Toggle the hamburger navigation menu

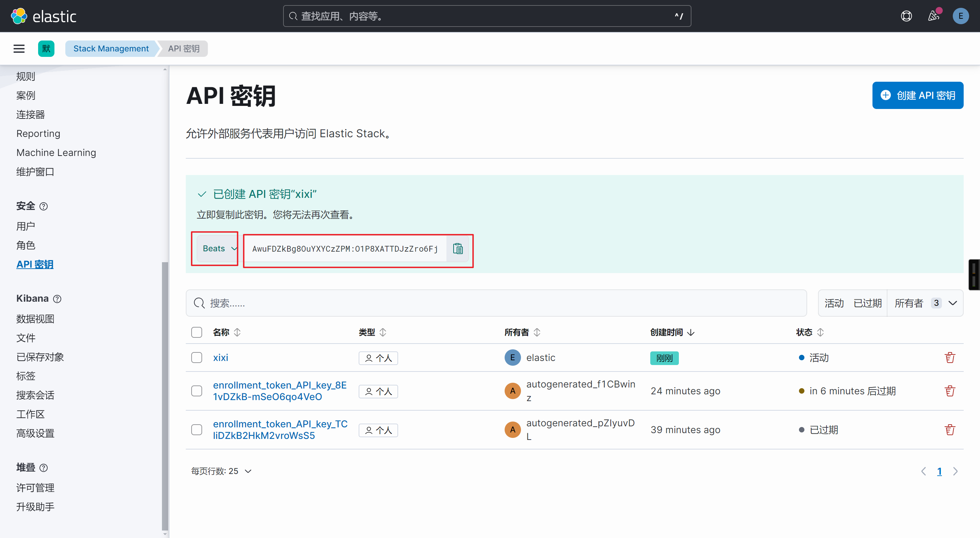19,49
